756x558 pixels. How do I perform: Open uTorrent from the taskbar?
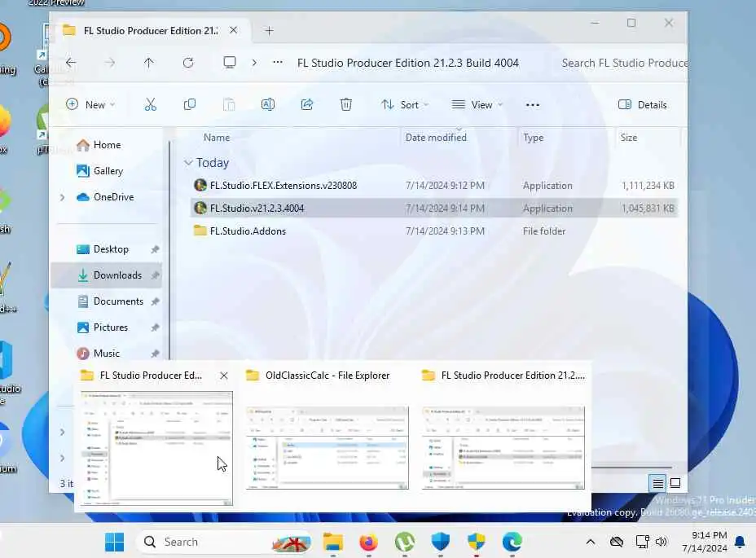[x=405, y=542]
